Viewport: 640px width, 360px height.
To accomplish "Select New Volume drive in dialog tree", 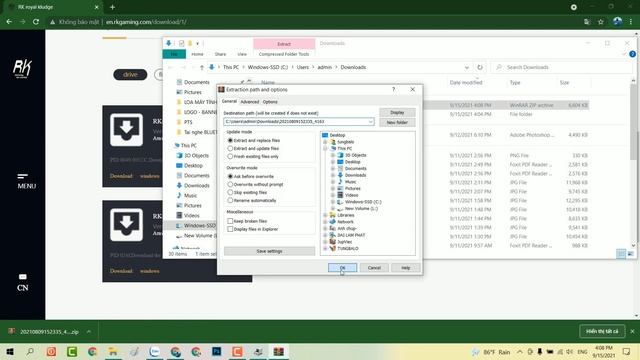I will point(361,209).
